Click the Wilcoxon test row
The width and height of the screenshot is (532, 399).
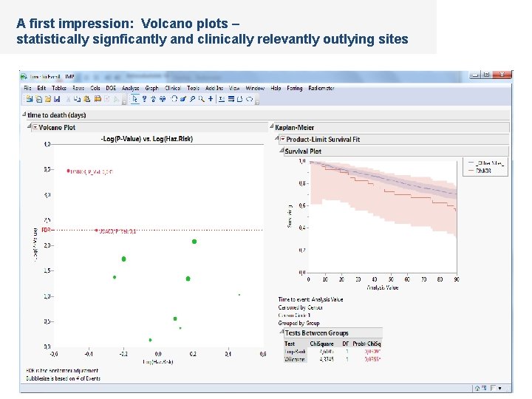[x=332, y=359]
